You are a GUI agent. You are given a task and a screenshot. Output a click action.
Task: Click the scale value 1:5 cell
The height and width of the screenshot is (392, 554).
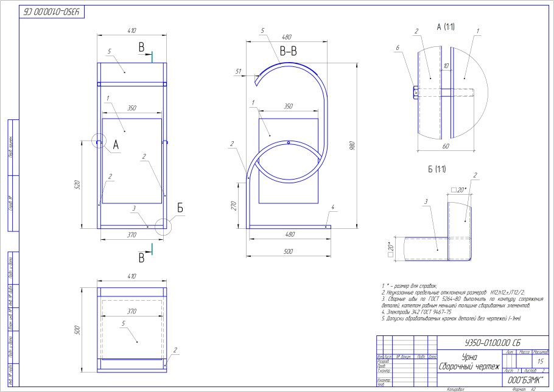[x=540, y=361]
